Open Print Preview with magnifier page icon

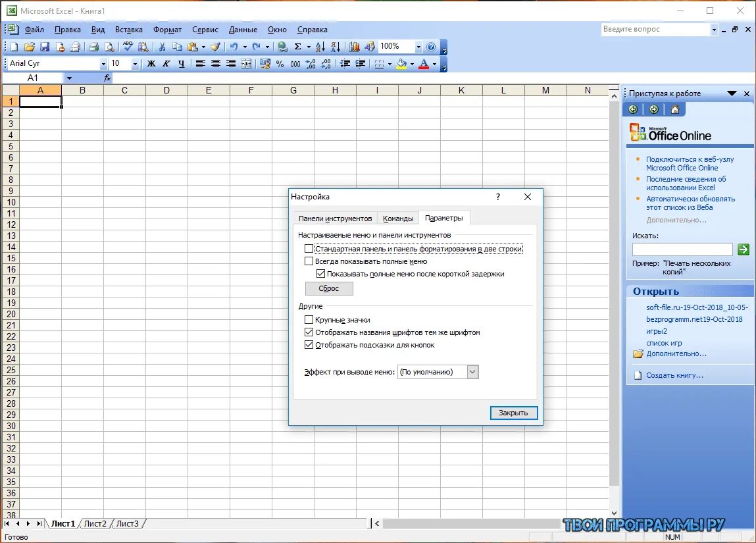(x=109, y=47)
